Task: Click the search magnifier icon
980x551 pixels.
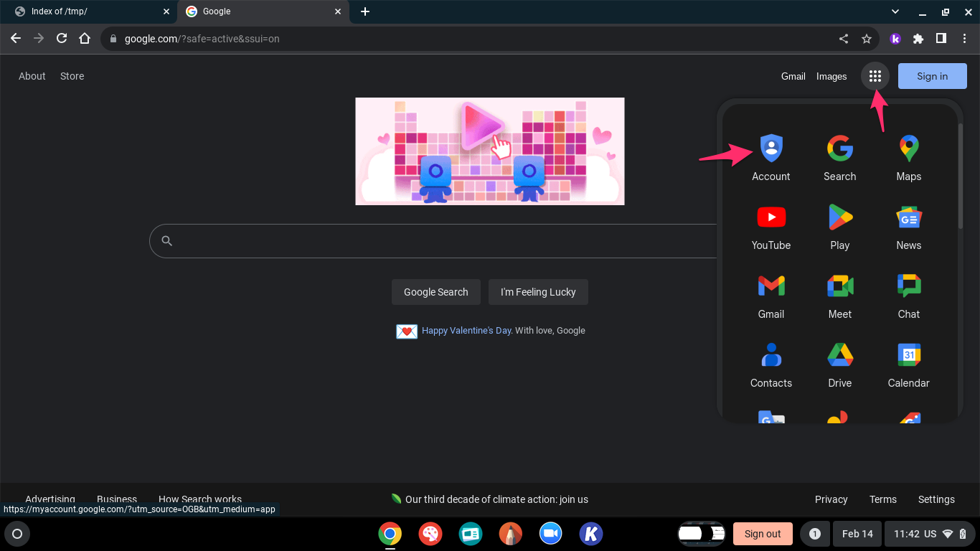Action: pyautogui.click(x=167, y=241)
